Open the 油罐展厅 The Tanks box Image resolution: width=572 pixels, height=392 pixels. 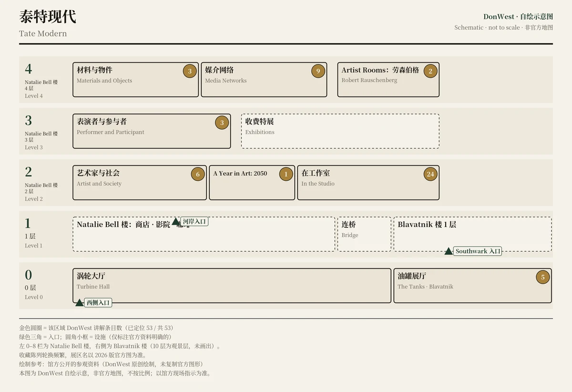point(472,286)
